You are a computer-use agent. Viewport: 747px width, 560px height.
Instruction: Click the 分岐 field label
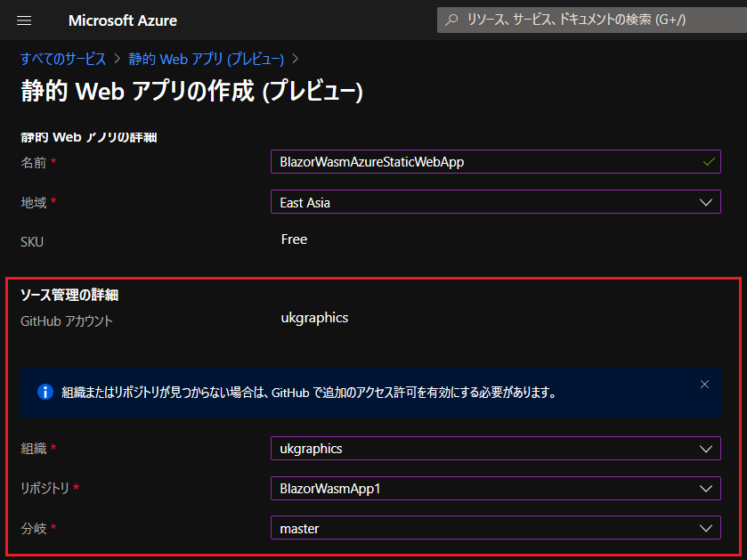[x=33, y=529]
